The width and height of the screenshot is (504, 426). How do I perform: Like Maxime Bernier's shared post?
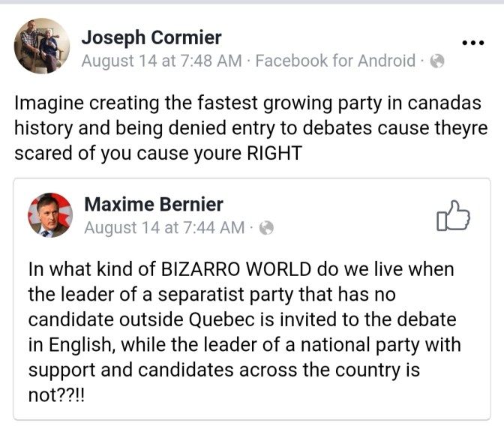pyautogui.click(x=452, y=217)
